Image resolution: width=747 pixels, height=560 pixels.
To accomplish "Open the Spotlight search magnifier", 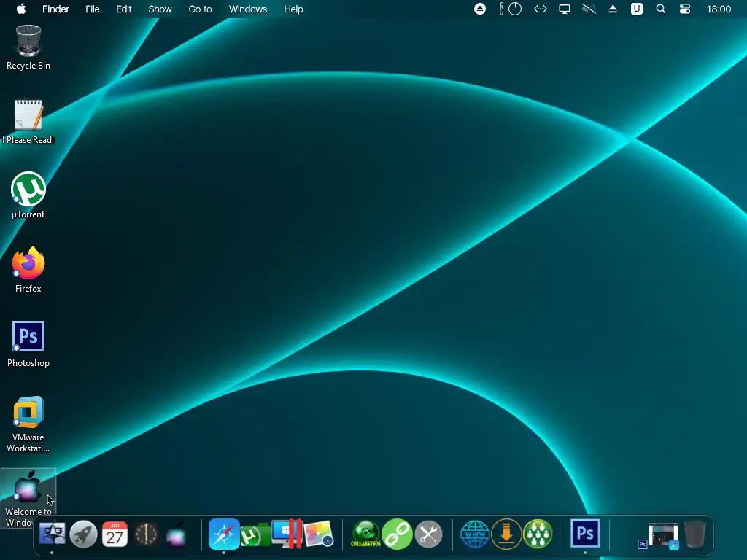I will [x=661, y=9].
